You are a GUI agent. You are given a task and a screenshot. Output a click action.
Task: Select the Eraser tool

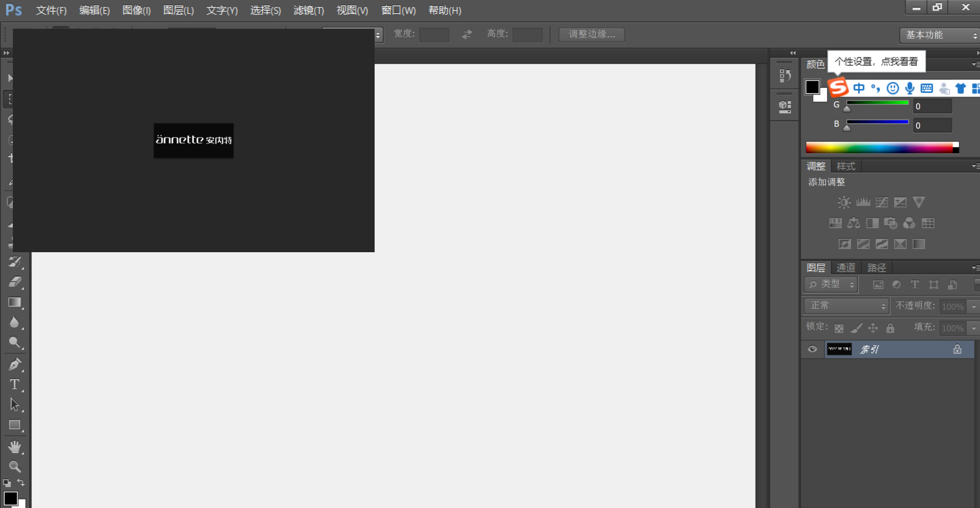[x=15, y=282]
